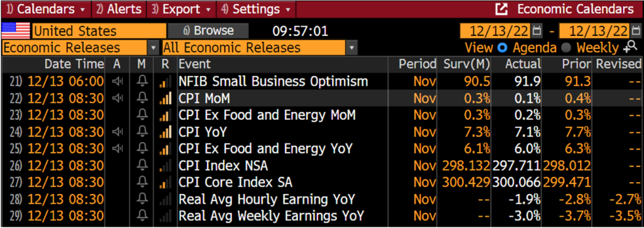Click the bell icon for CPI Core Index SA
Image resolution: width=644 pixels, height=228 pixels.
142,182
